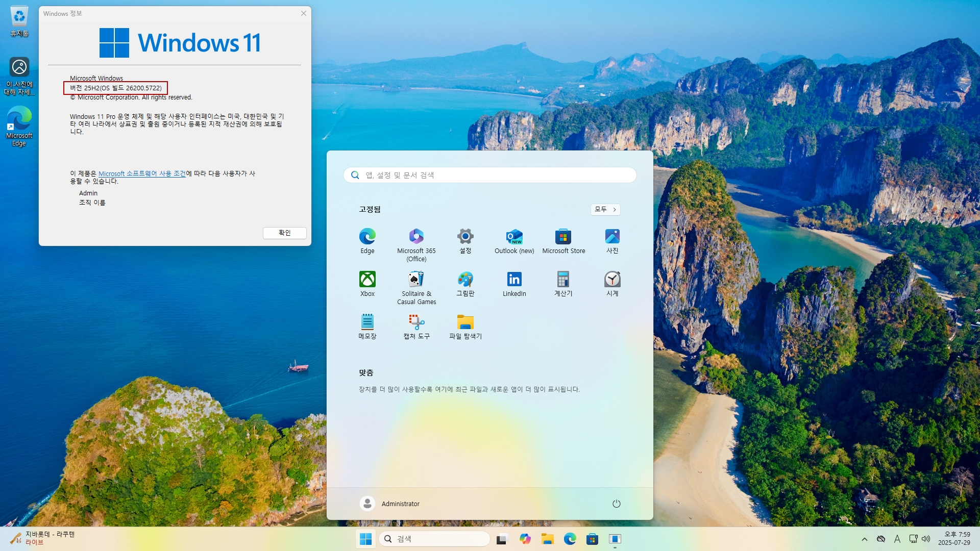The height and width of the screenshot is (551, 980).
Task: Open Microsoft 365 (Office) pinned app
Action: point(416,237)
